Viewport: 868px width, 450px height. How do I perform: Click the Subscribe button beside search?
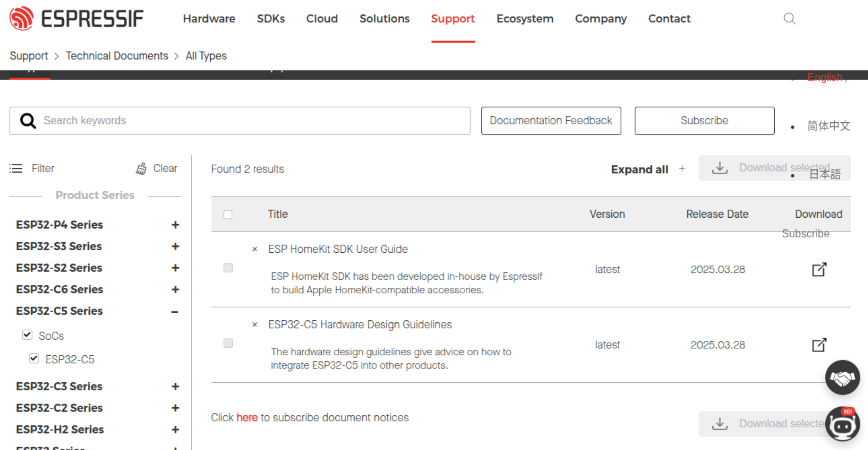[704, 121]
